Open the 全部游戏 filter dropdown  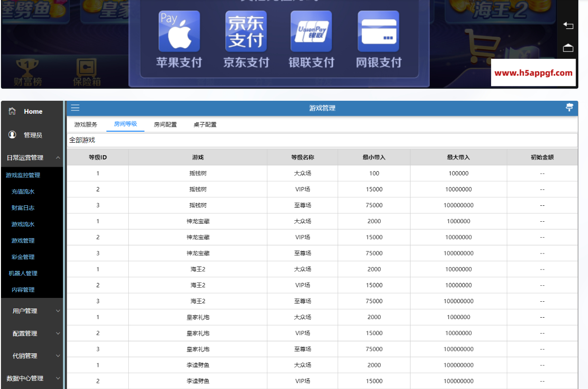click(x=322, y=140)
